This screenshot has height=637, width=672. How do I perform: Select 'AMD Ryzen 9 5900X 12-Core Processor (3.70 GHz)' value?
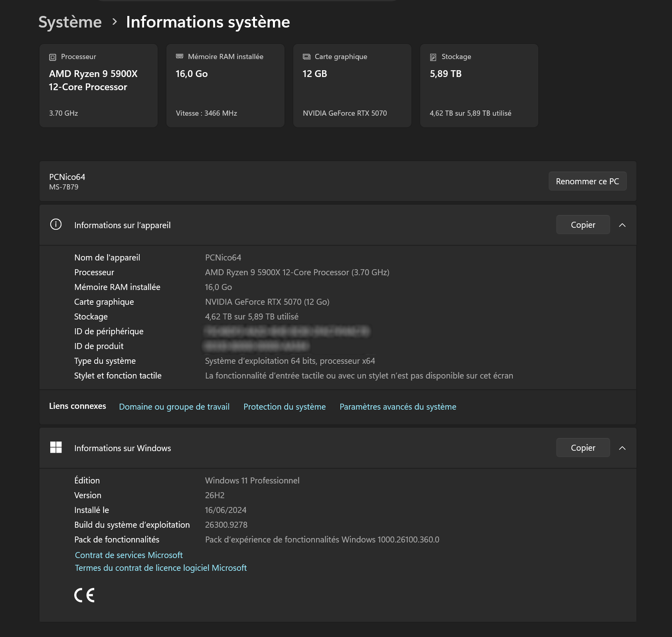pyautogui.click(x=297, y=272)
